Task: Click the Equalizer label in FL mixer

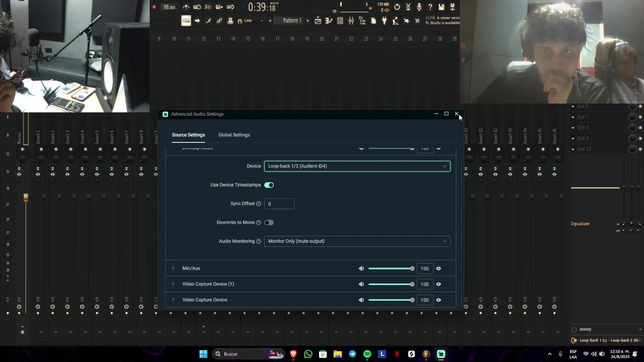Action: tap(580, 224)
